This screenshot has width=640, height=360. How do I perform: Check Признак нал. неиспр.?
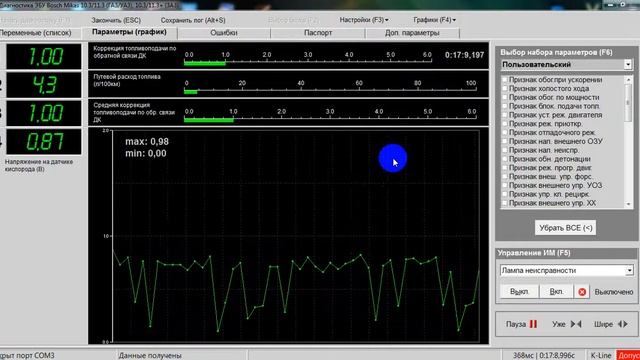coord(505,150)
